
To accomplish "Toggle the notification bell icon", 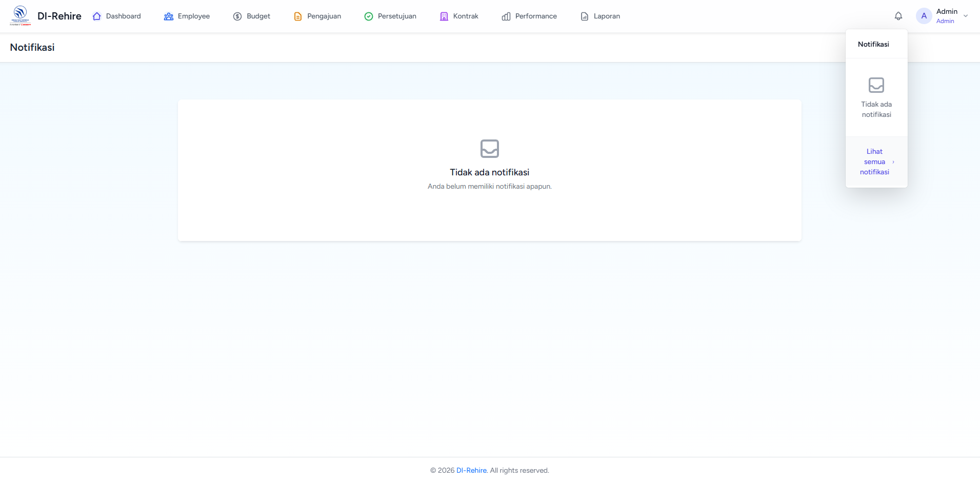I will (898, 16).
